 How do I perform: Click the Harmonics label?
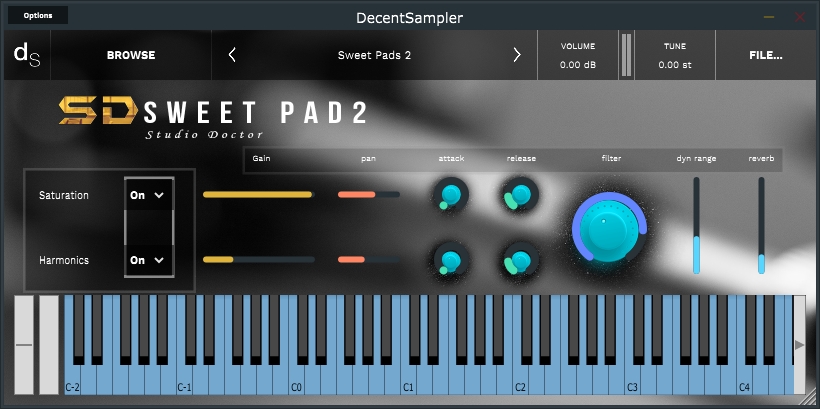pos(64,260)
